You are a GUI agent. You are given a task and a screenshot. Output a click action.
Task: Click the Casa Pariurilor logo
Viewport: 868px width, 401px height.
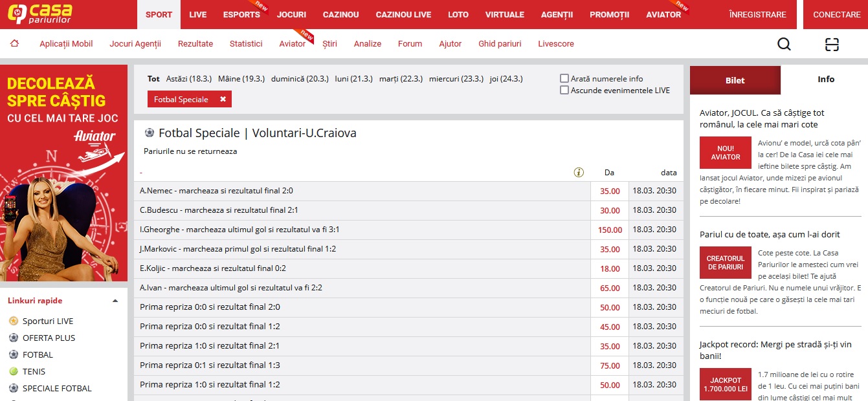click(39, 14)
